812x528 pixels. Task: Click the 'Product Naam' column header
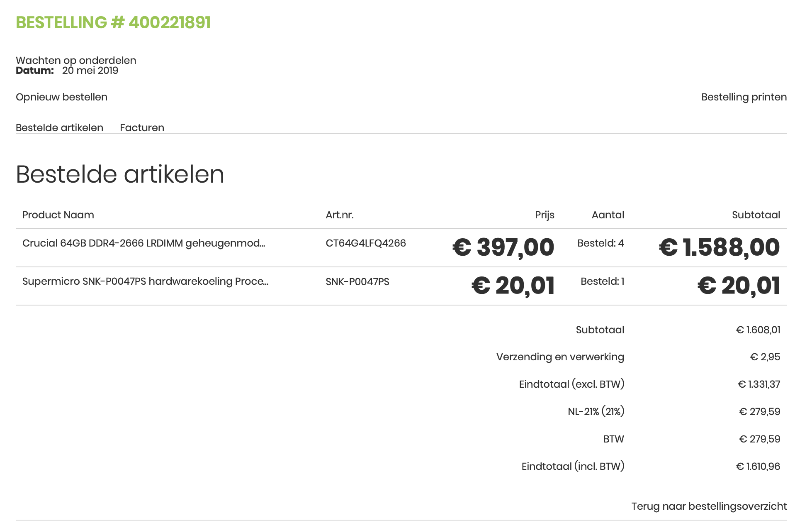coord(58,215)
